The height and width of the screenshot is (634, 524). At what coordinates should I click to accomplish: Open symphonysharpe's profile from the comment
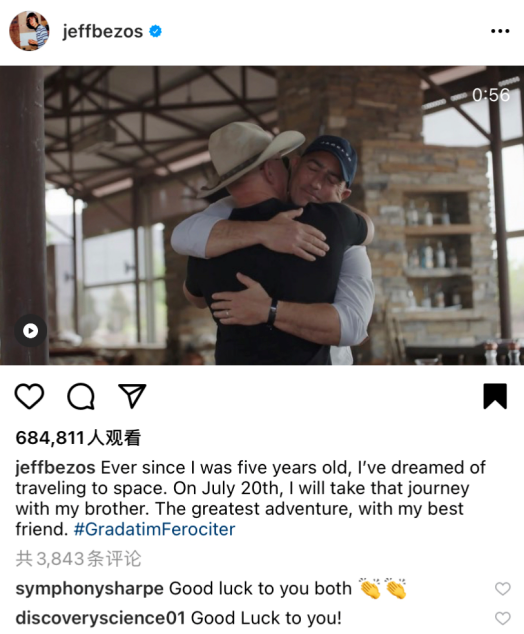89,589
